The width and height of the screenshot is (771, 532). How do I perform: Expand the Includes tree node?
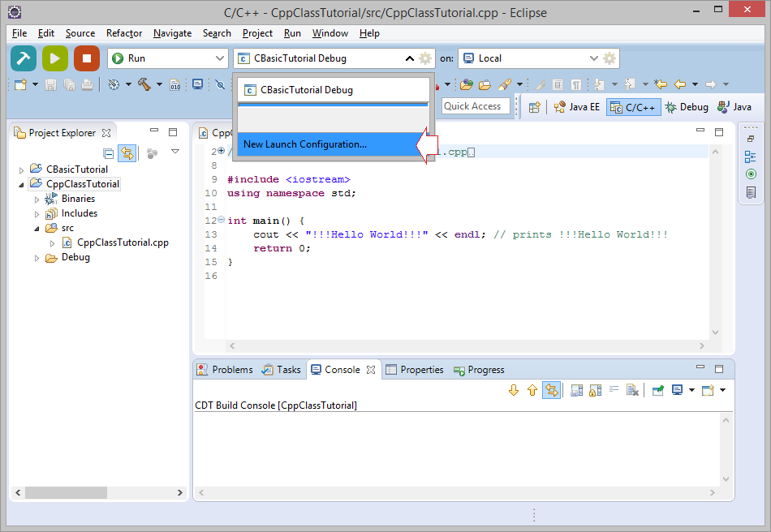(x=37, y=214)
